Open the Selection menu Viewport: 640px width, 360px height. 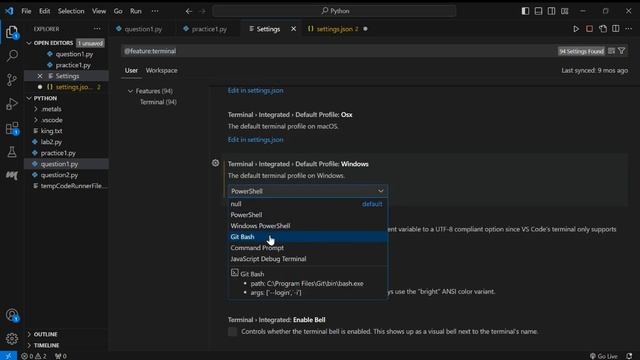click(x=71, y=11)
